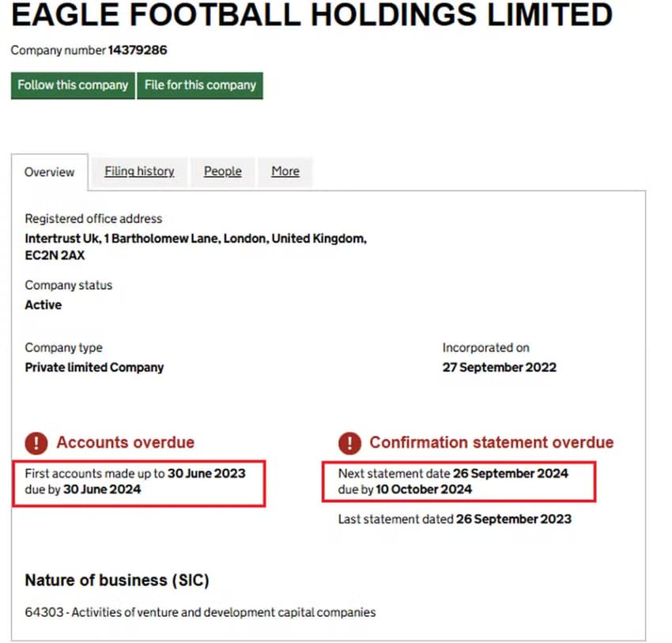Switch to the Filing history tab
This screenshot has width=672, height=643.
(x=139, y=171)
